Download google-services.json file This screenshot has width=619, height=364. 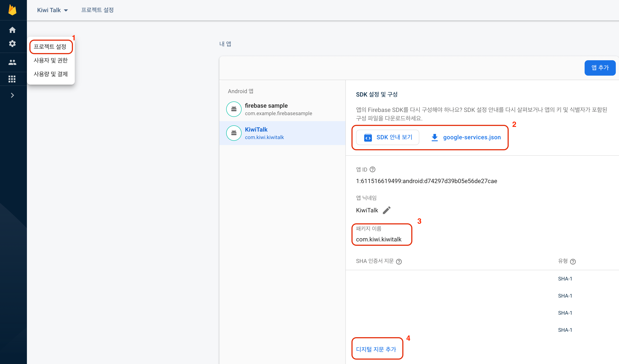coord(466,137)
